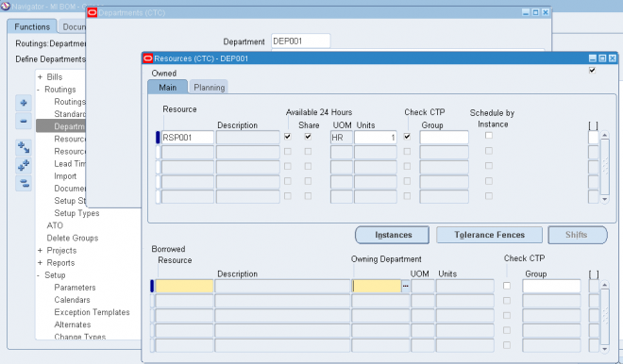Click the Collapse (minus) icon in Navigator
Image resolution: width=623 pixels, height=364 pixels.
point(24,121)
